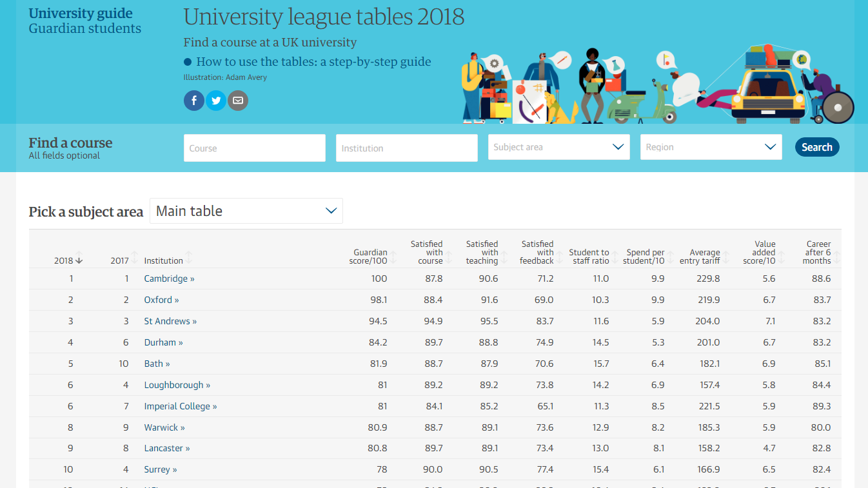Sort by 2017 rank arrows
Screen dimensions: 868x488
[135, 258]
